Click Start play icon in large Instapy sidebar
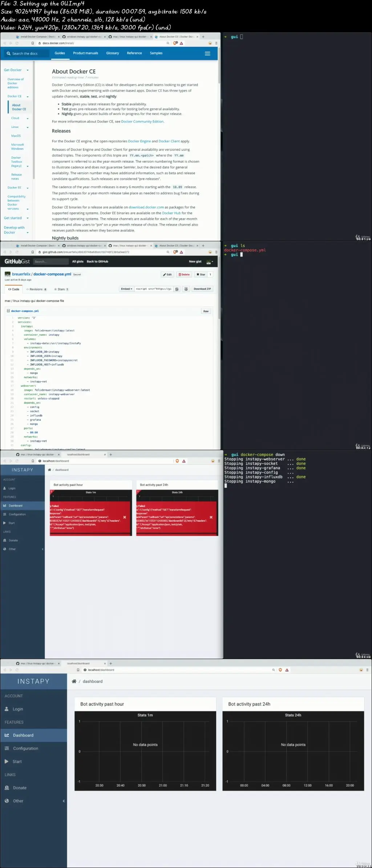 click(7, 761)
